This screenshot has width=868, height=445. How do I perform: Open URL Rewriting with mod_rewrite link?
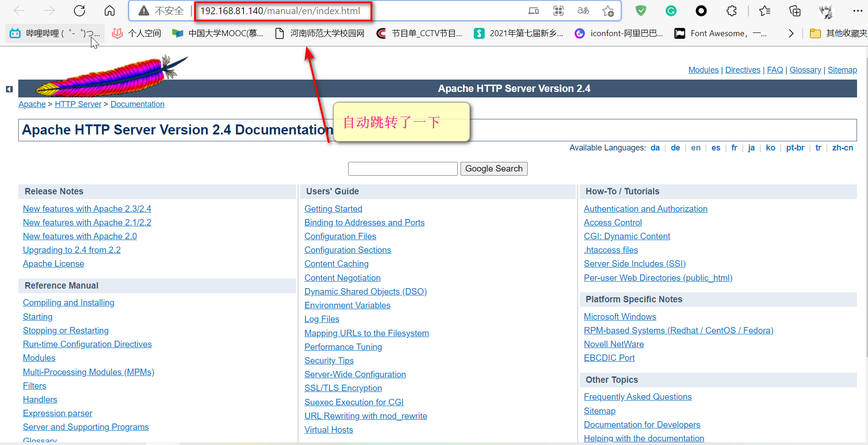click(x=365, y=416)
